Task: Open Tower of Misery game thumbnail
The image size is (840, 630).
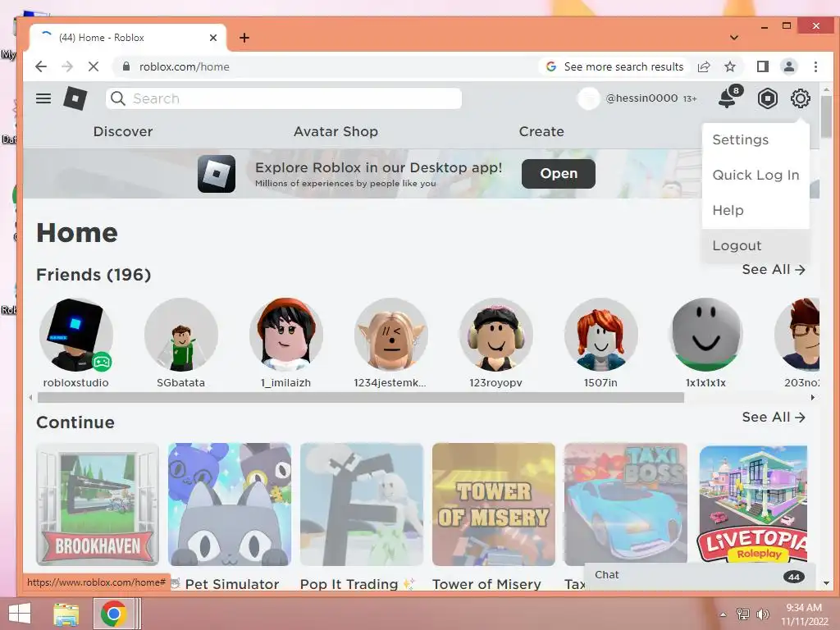Action: pyautogui.click(x=493, y=504)
